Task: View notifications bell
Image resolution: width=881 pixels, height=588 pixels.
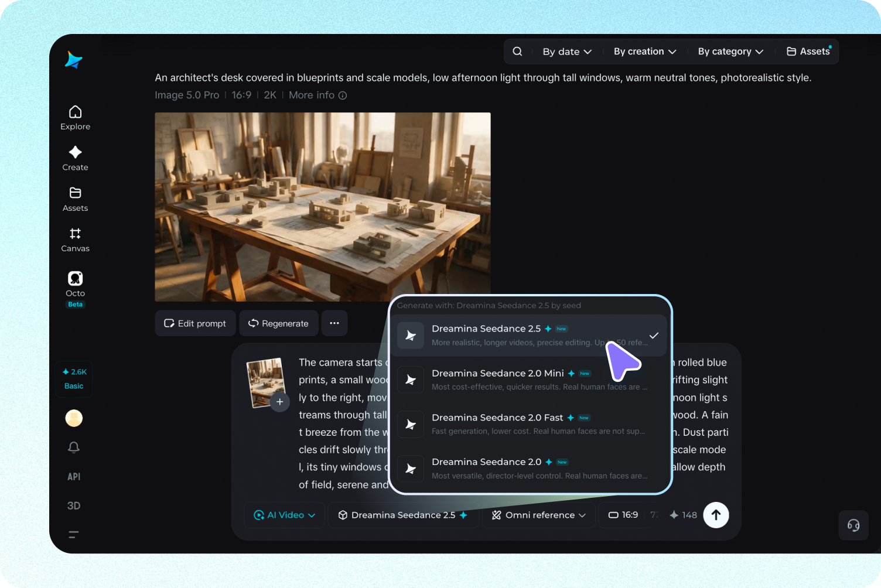Action: click(74, 447)
